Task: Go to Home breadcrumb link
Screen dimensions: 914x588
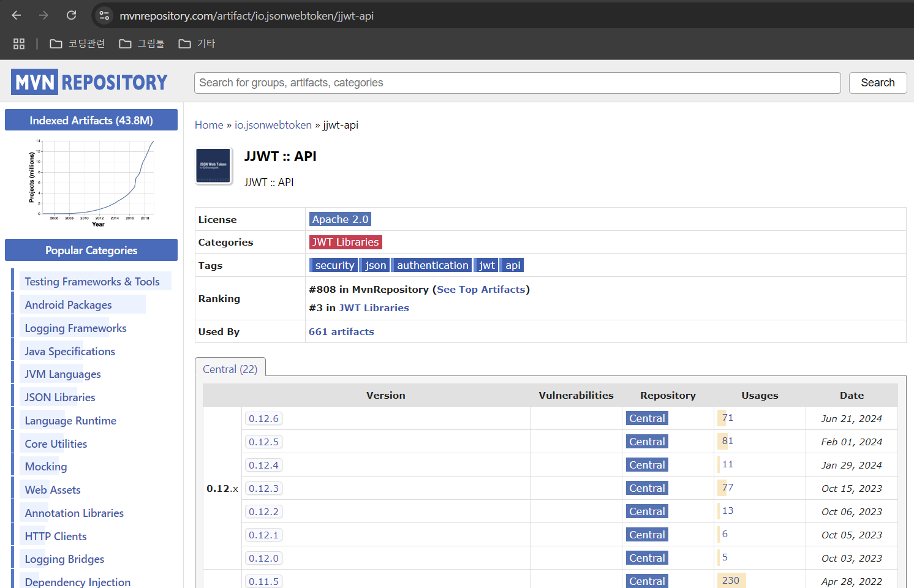Action: 209,125
